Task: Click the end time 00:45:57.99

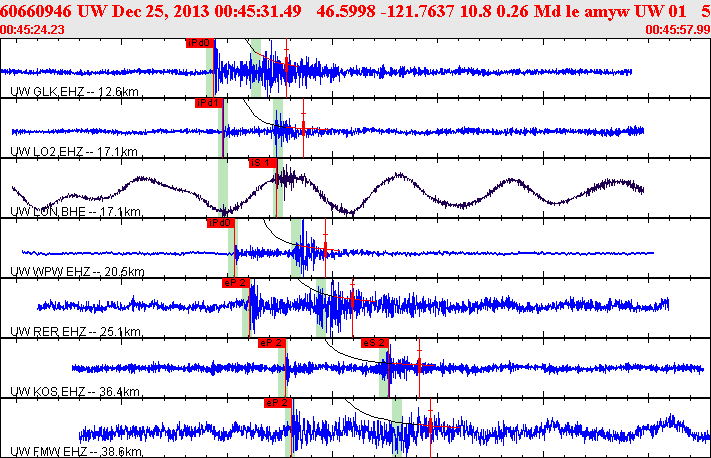Action: [678, 30]
